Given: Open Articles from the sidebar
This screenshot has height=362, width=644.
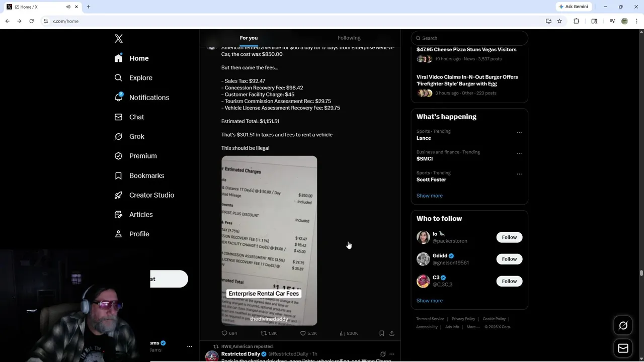Looking at the screenshot, I should click(134, 214).
